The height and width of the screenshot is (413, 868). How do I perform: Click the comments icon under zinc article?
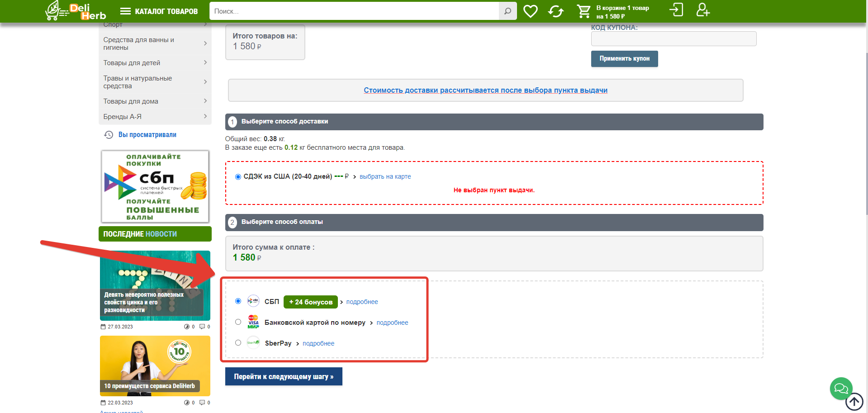point(202,327)
